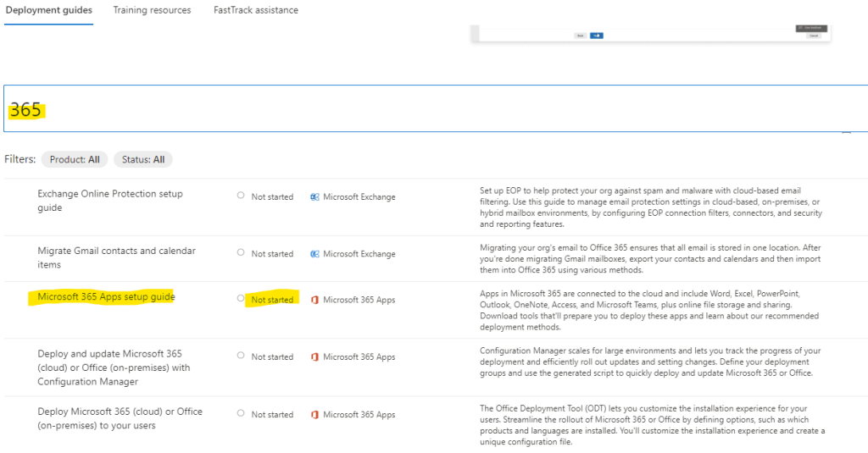This screenshot has height=453, width=868.
Task: Click status circle for Deploy to your users guide
Action: pos(241,413)
